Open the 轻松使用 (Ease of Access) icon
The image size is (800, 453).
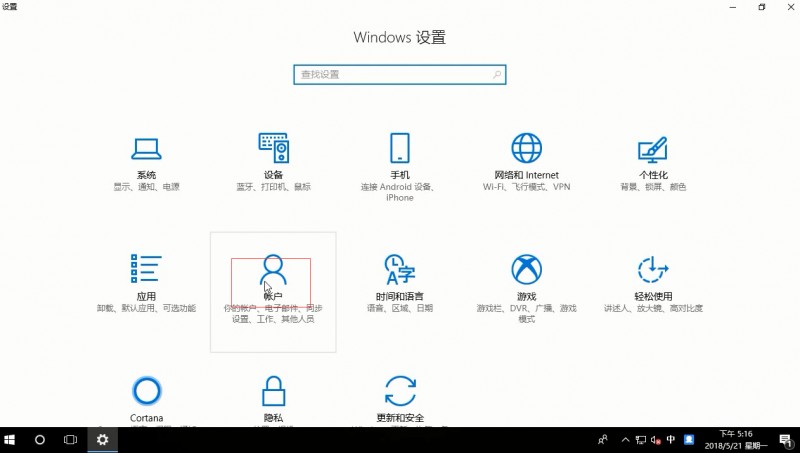(653, 269)
